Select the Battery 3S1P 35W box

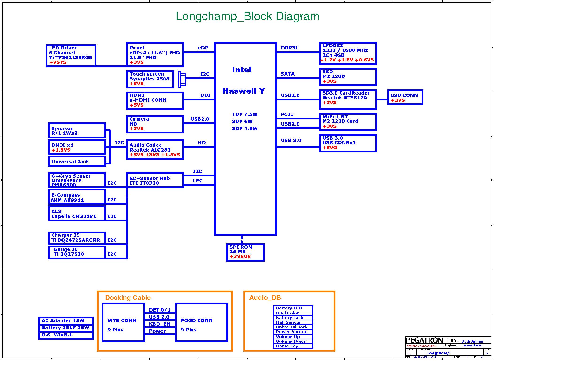pyautogui.click(x=66, y=328)
